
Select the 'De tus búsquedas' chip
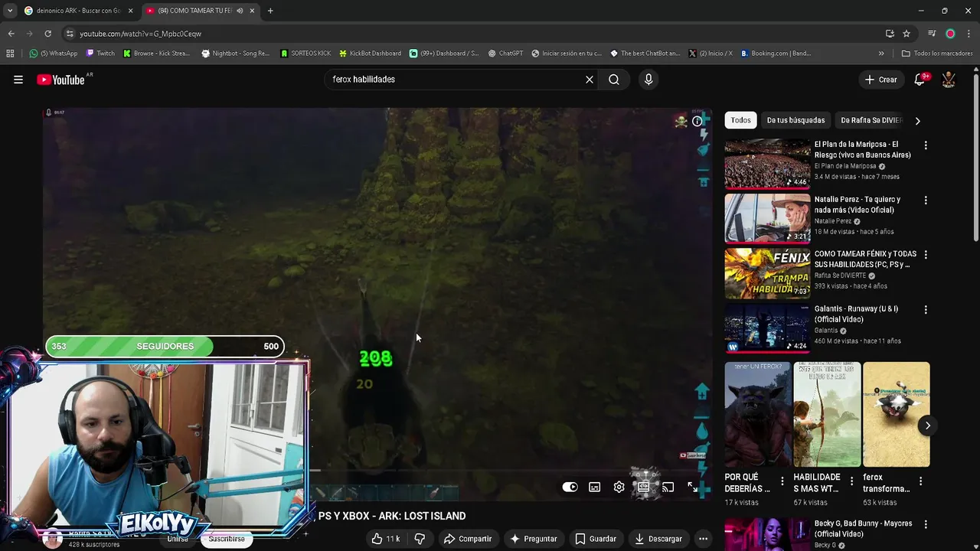(795, 120)
